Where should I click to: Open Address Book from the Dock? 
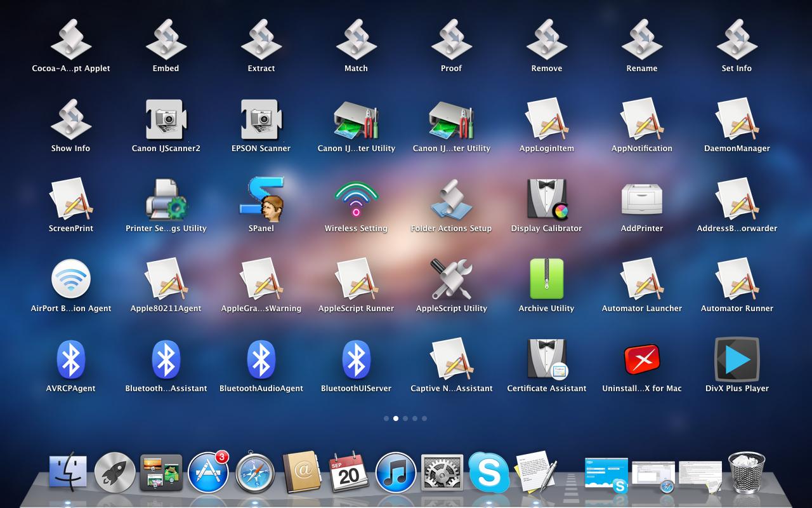[303, 472]
